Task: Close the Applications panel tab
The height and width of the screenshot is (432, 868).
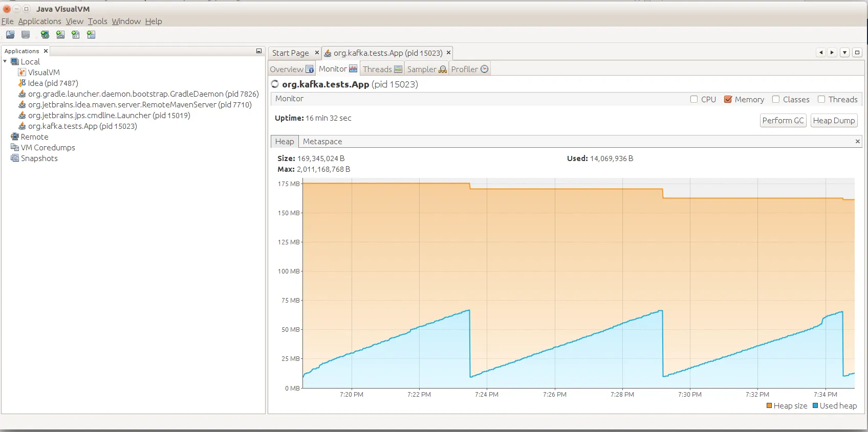Action: 46,51
